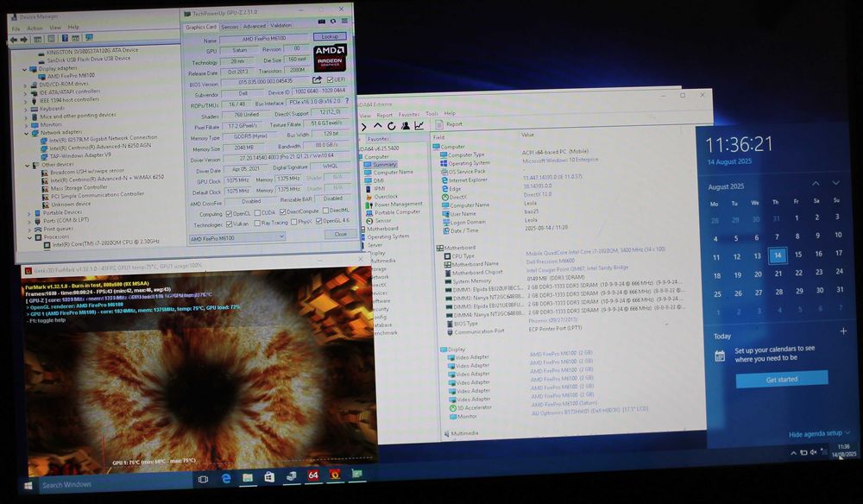Click the Hide agenda setup link
863x504 pixels.
[819, 434]
